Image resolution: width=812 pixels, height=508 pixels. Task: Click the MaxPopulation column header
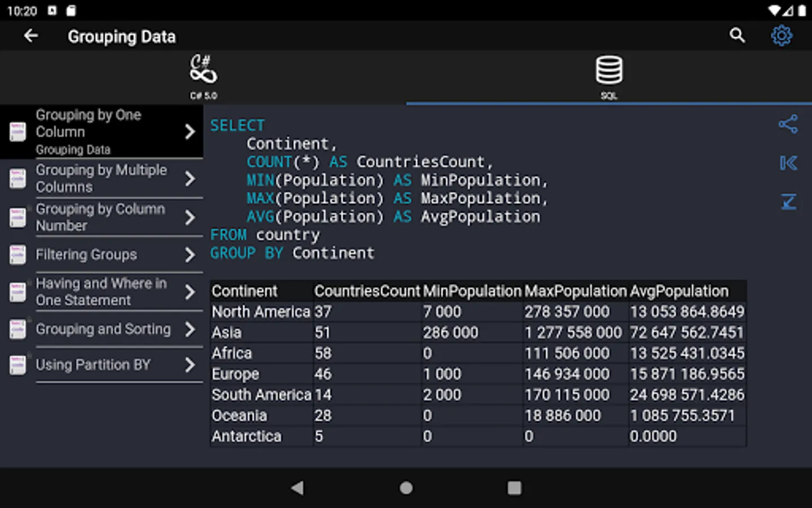(x=575, y=291)
